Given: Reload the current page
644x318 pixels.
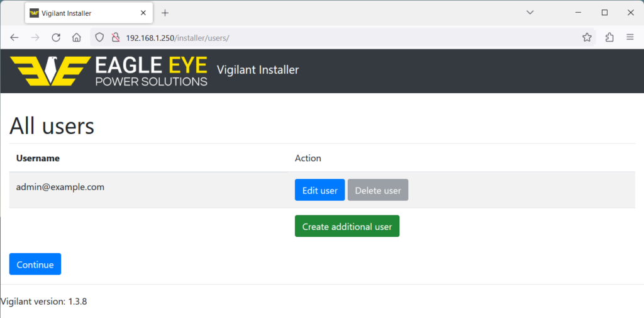Looking at the screenshot, I should click(x=56, y=37).
